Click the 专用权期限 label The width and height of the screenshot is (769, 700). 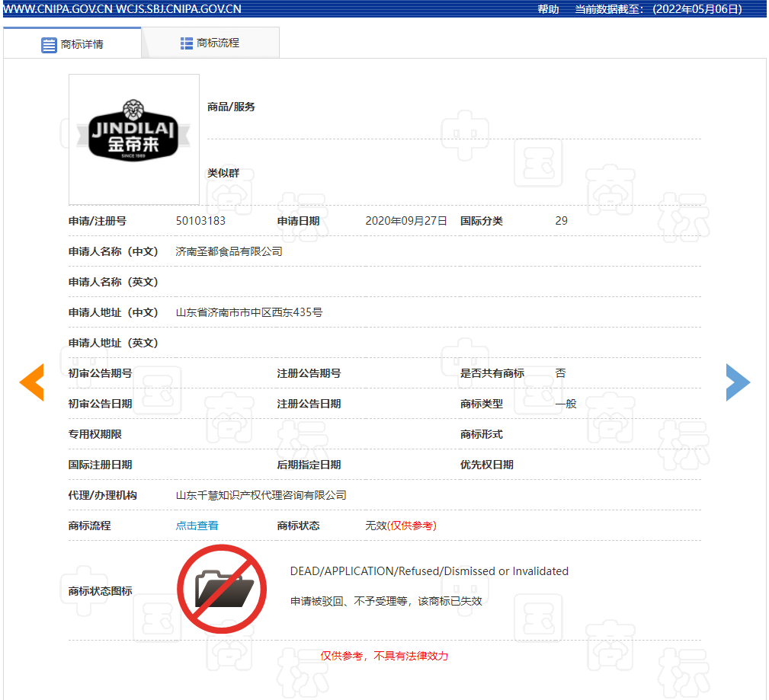point(95,434)
